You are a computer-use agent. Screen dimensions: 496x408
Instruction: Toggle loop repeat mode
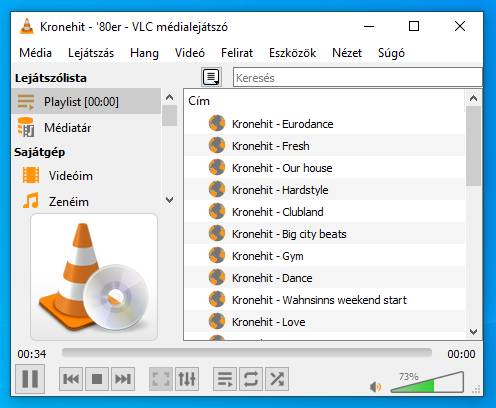(x=251, y=379)
